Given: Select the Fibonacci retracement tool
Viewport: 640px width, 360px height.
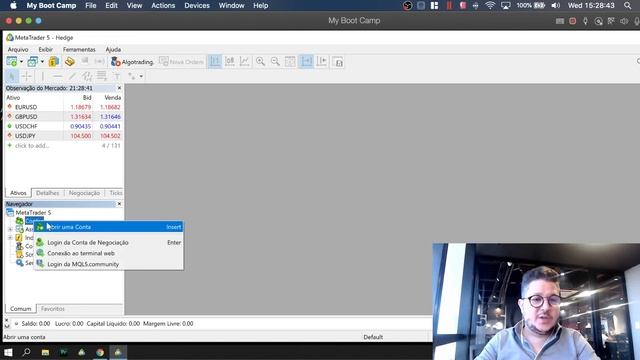Looking at the screenshot, I should click(x=102, y=76).
